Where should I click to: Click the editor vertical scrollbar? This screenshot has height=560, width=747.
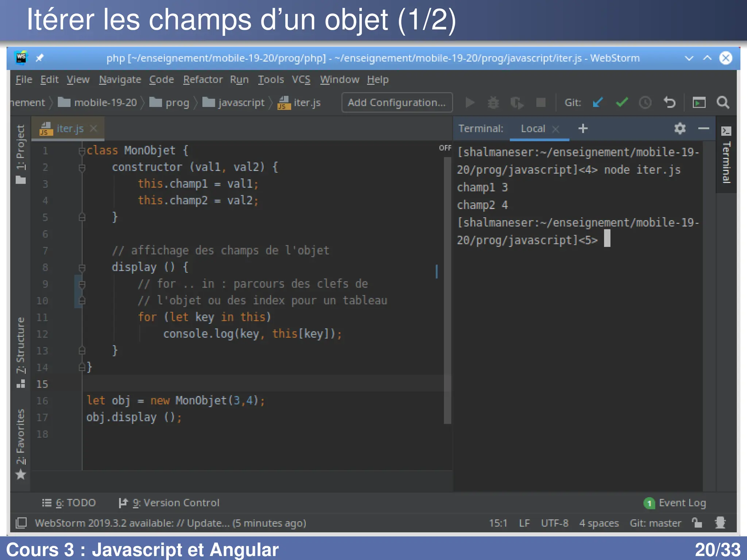[x=448, y=290]
